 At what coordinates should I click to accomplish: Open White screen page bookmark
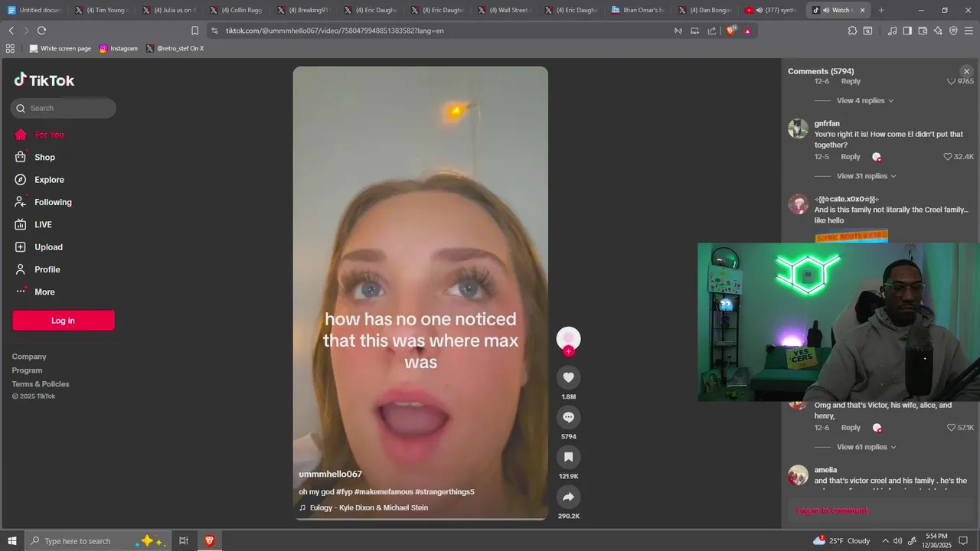tap(60, 48)
